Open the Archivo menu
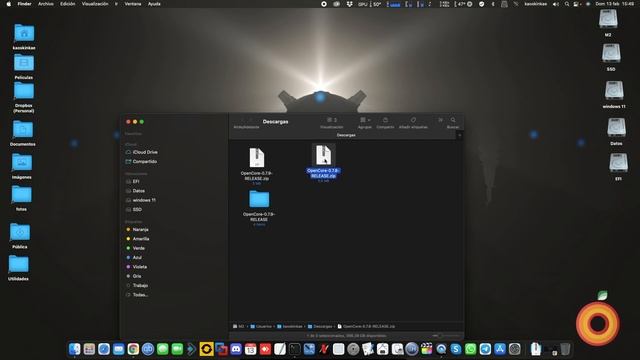 (46, 4)
